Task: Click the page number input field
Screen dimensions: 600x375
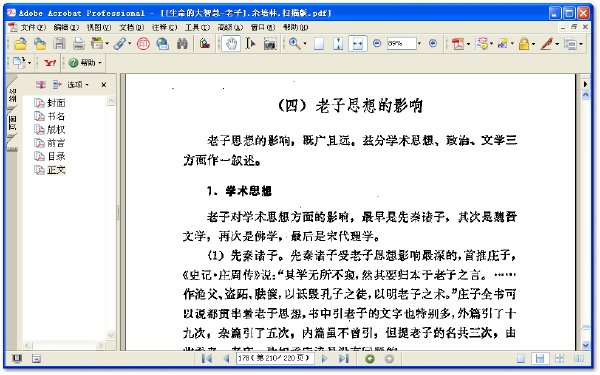Action: 274,358
